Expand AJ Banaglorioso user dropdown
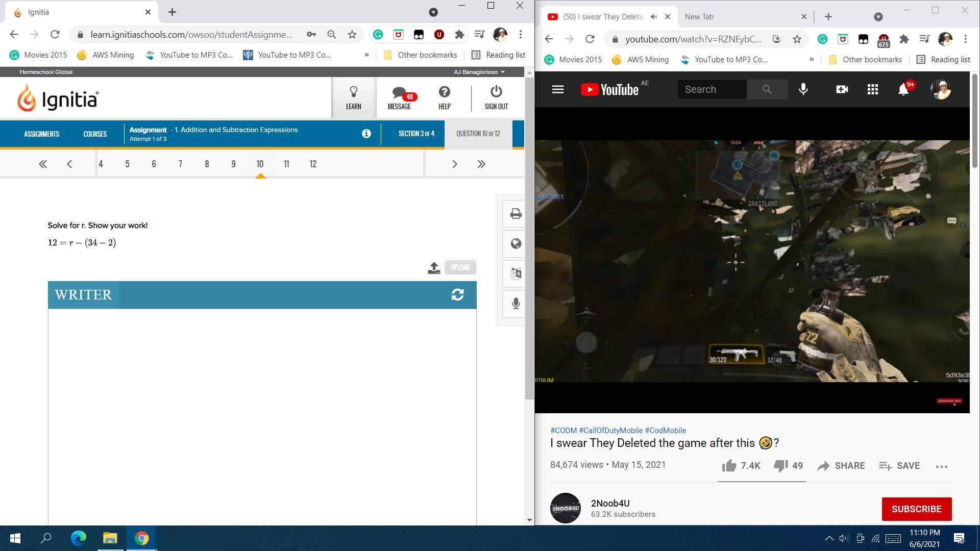980x551 pixels. [479, 72]
